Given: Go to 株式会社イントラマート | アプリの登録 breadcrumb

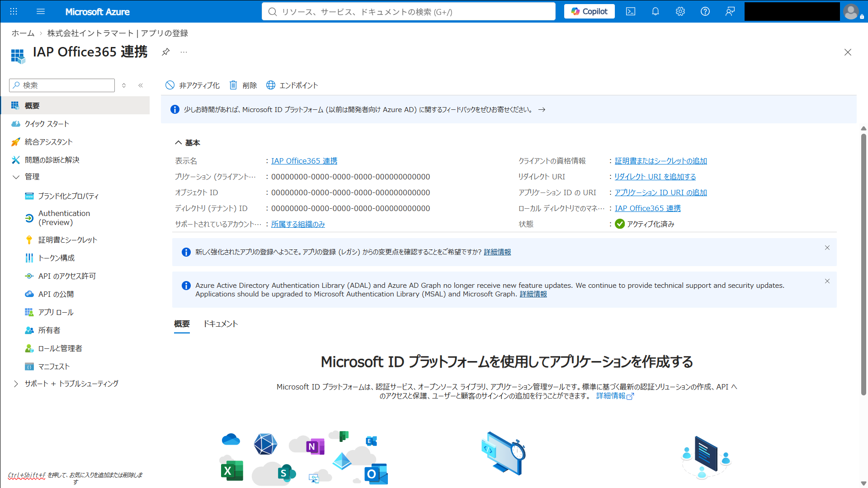Looking at the screenshot, I should point(118,33).
